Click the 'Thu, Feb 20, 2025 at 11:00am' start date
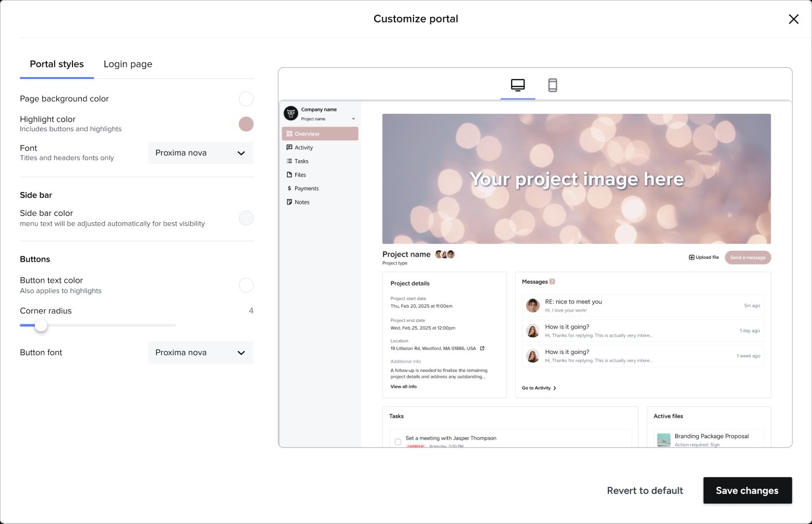Image resolution: width=812 pixels, height=524 pixels. click(x=422, y=306)
